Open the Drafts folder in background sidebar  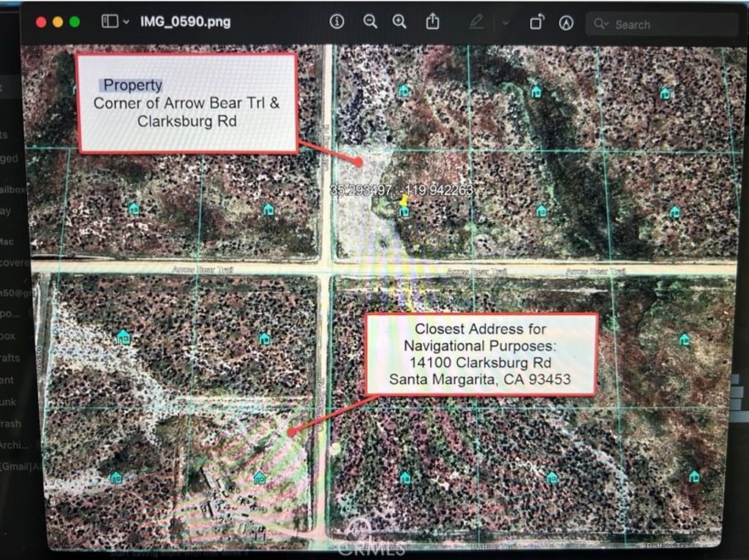click(10, 357)
